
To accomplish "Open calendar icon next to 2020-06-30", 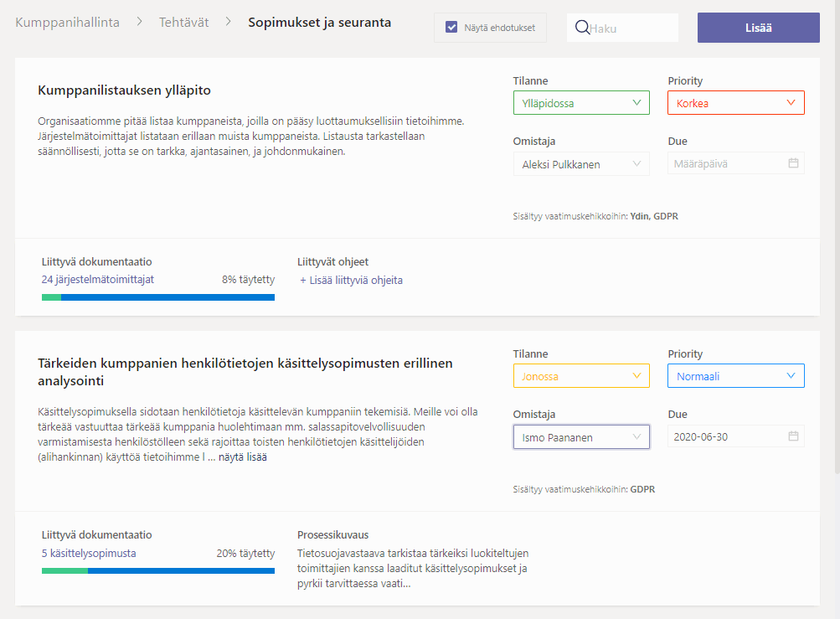I will point(793,436).
